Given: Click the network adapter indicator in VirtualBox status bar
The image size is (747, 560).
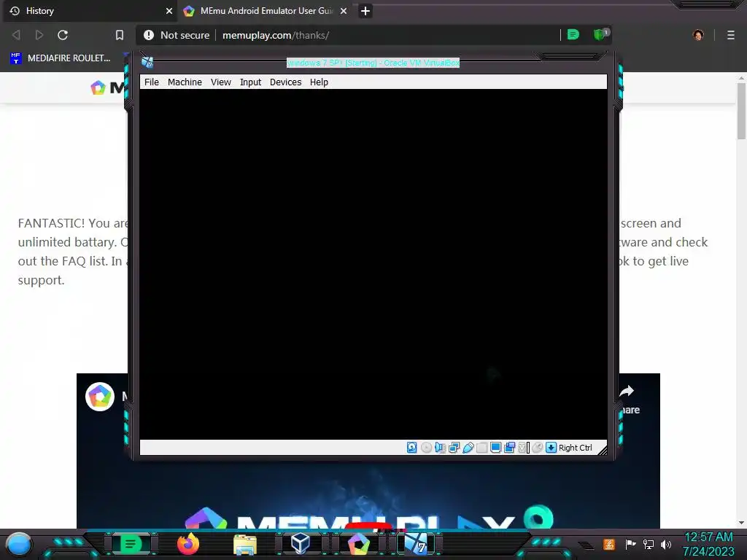Looking at the screenshot, I should pos(454,448).
